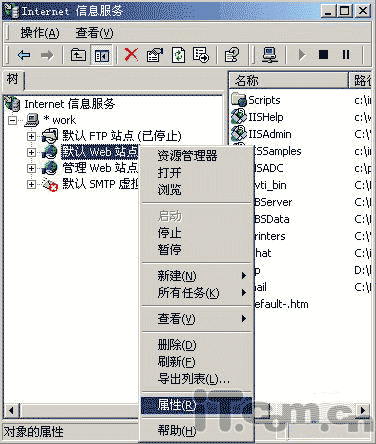Open the properties toolbar icon
The height and width of the screenshot is (444, 376).
[x=155, y=54]
